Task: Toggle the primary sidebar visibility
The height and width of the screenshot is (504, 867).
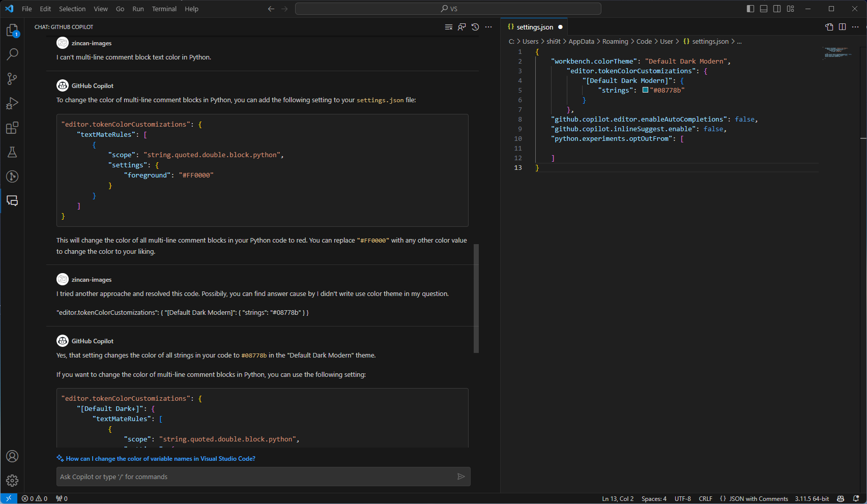Action: [750, 9]
